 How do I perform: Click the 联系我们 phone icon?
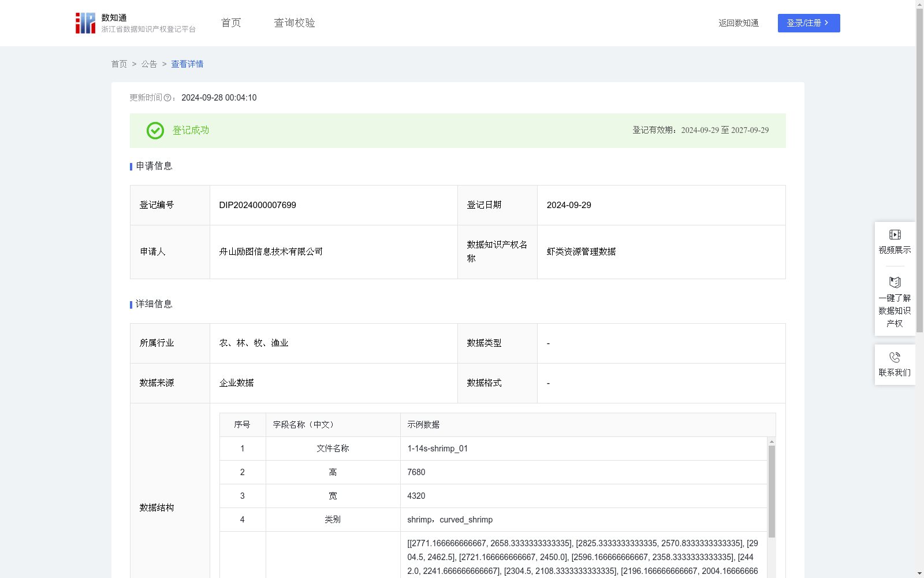click(x=895, y=357)
